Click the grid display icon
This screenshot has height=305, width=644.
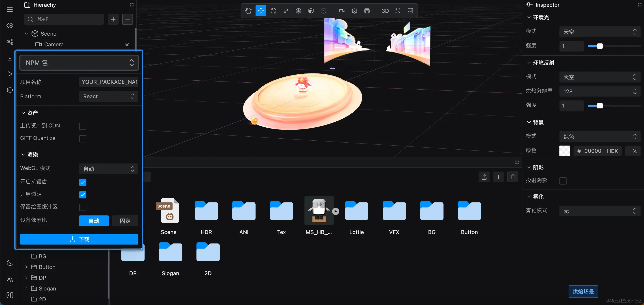[367, 11]
